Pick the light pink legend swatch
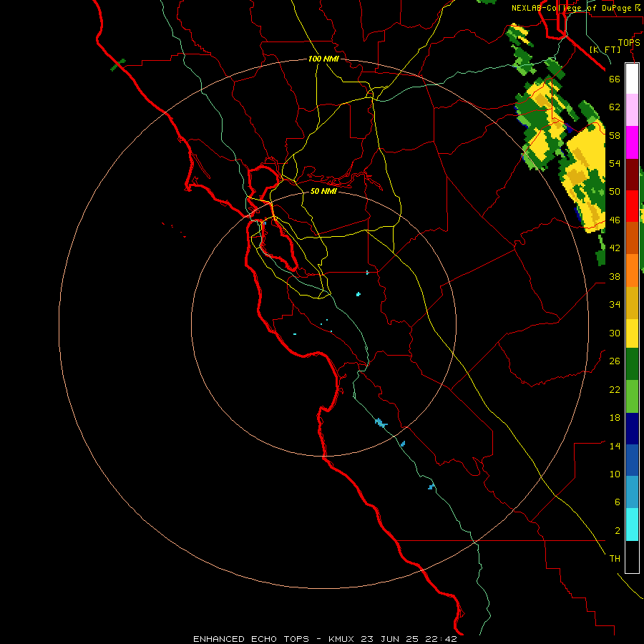The image size is (644, 644). (632, 109)
